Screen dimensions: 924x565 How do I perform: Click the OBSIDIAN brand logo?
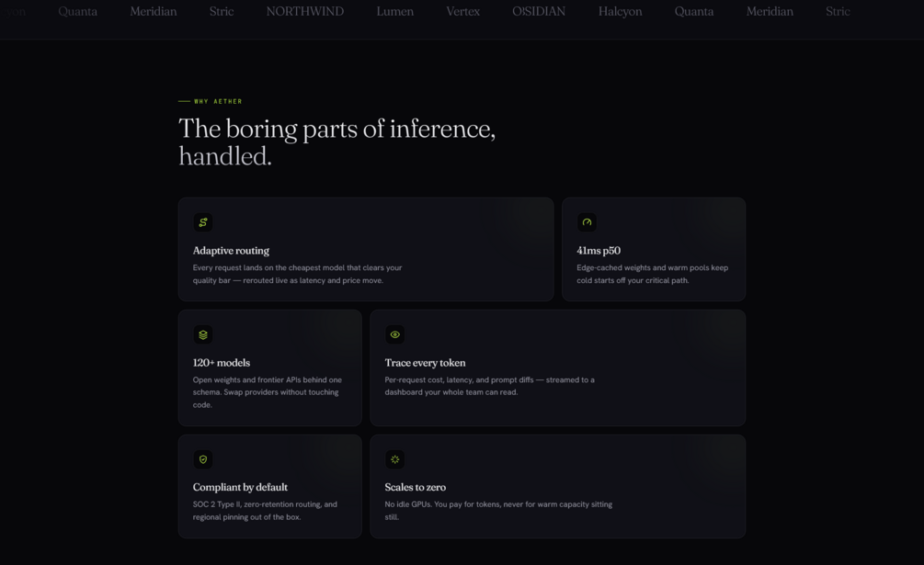539,11
